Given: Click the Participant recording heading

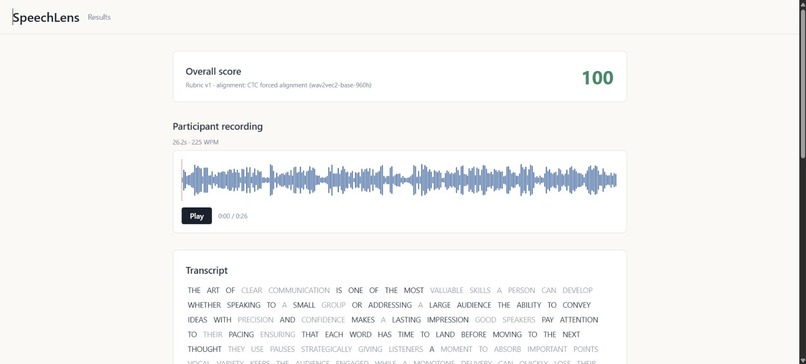Looking at the screenshot, I should coord(217,126).
